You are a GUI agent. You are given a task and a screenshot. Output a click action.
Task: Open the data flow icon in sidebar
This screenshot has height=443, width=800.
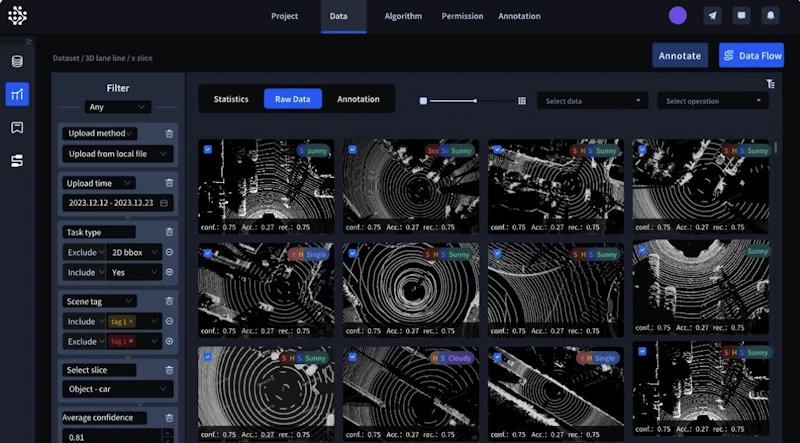click(17, 161)
